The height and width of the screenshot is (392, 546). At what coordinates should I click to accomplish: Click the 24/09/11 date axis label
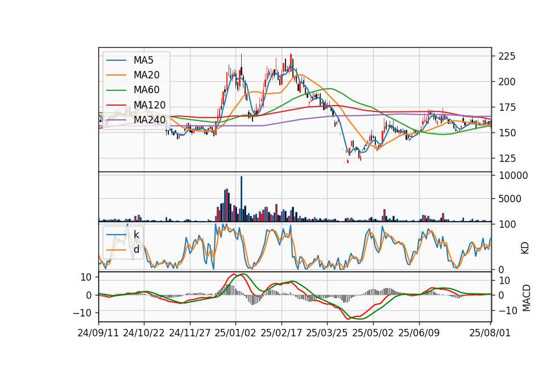(x=98, y=333)
